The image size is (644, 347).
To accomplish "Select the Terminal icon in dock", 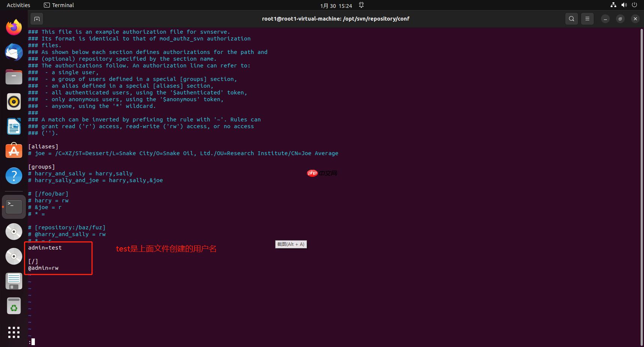I will coord(14,206).
